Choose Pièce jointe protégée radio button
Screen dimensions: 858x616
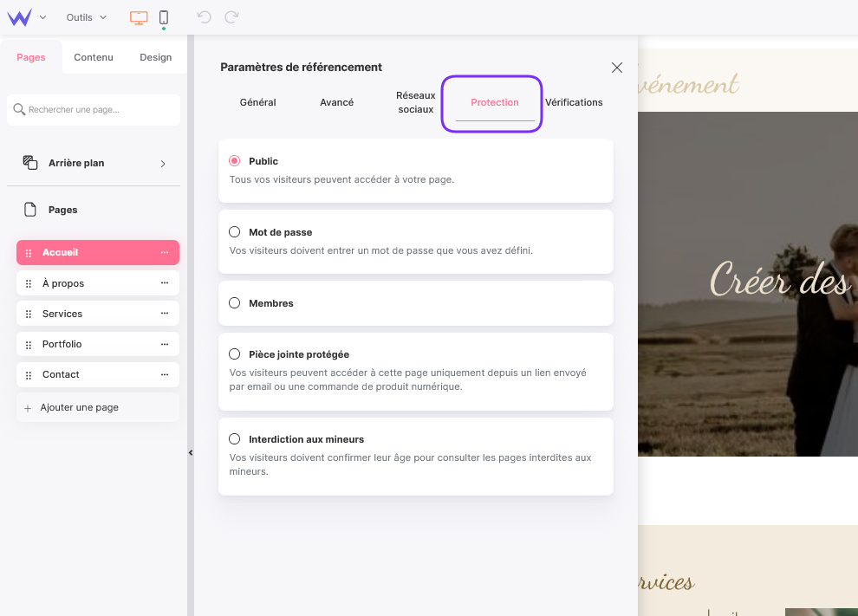coord(235,354)
